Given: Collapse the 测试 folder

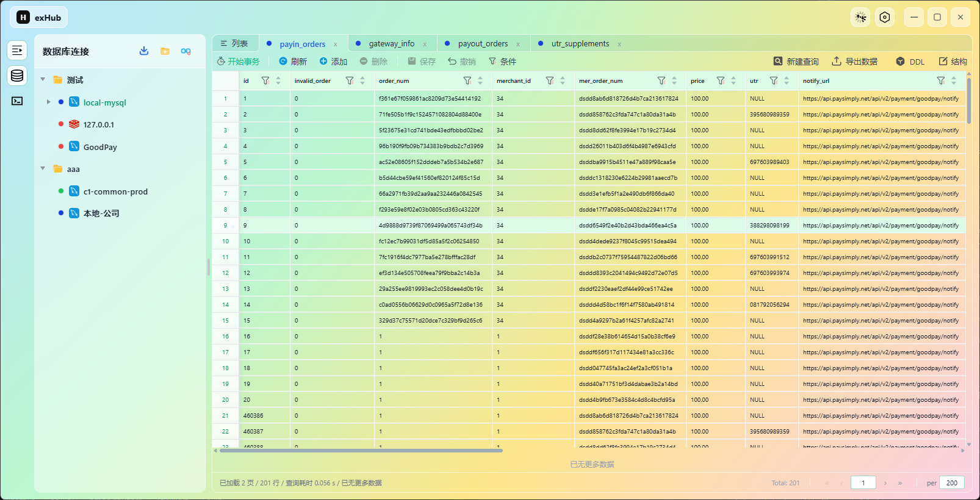Looking at the screenshot, I should pos(43,79).
